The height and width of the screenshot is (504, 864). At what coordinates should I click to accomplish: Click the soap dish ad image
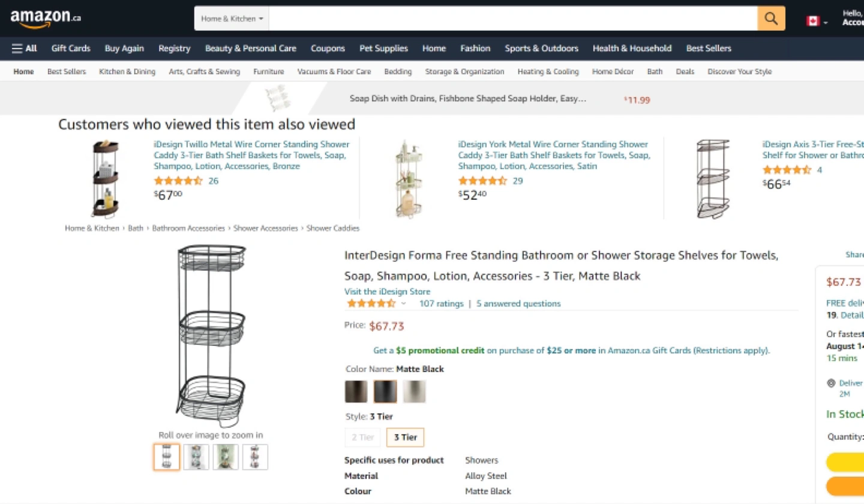click(x=278, y=98)
